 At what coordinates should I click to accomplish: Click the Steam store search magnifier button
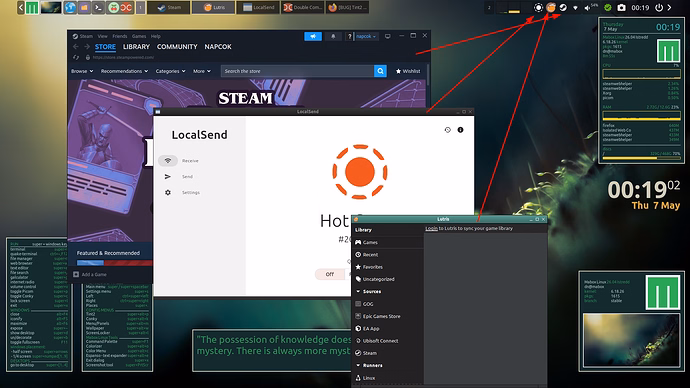click(380, 71)
